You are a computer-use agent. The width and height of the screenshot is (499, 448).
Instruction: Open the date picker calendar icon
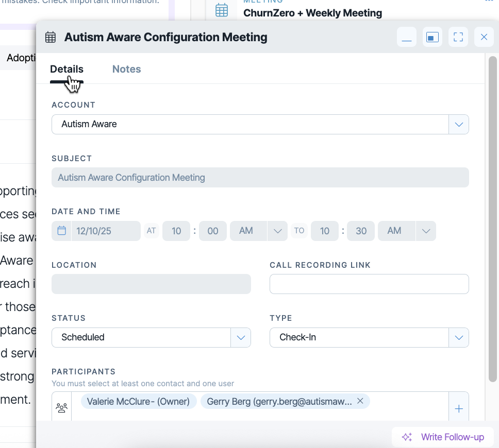pos(62,231)
